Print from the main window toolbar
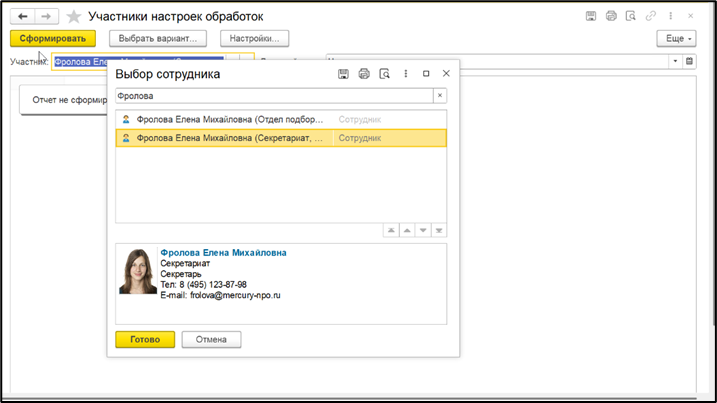The image size is (717, 403). (x=611, y=16)
